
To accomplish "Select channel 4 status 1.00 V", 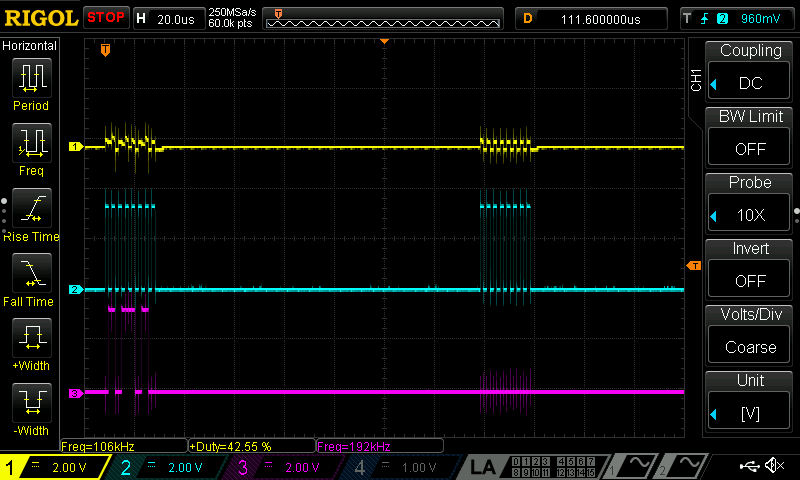I will tap(403, 467).
